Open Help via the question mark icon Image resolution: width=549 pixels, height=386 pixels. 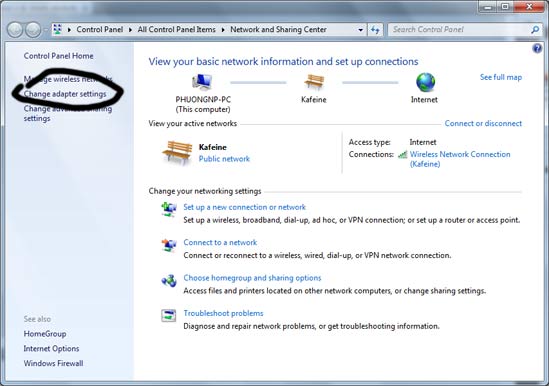coord(537,48)
